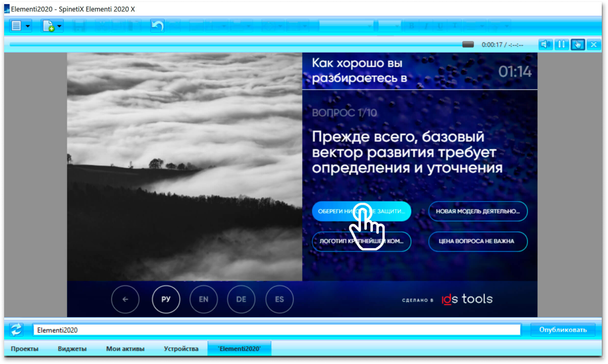Choose answer 'НОВАЯ МОДЕЛЬ ДЕЯТЕЛЬНО...'

(x=478, y=211)
